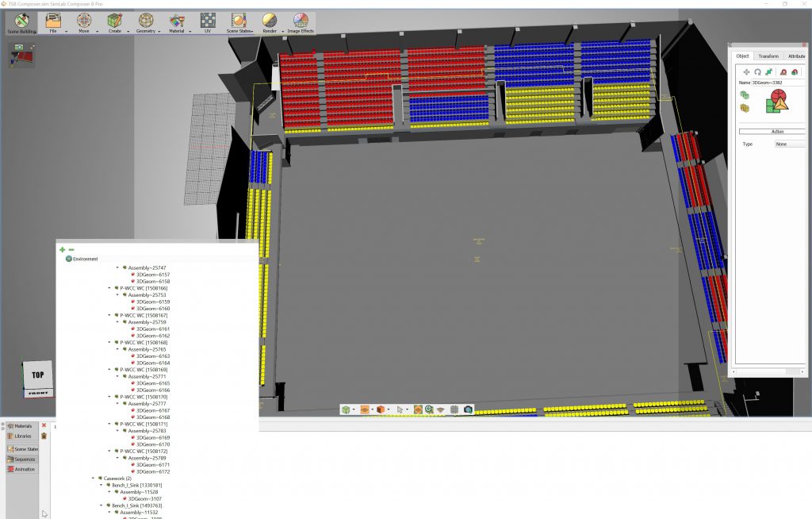Image resolution: width=812 pixels, height=519 pixels.
Task: Click the green plus expand-all icon
Action: pyautogui.click(x=63, y=250)
